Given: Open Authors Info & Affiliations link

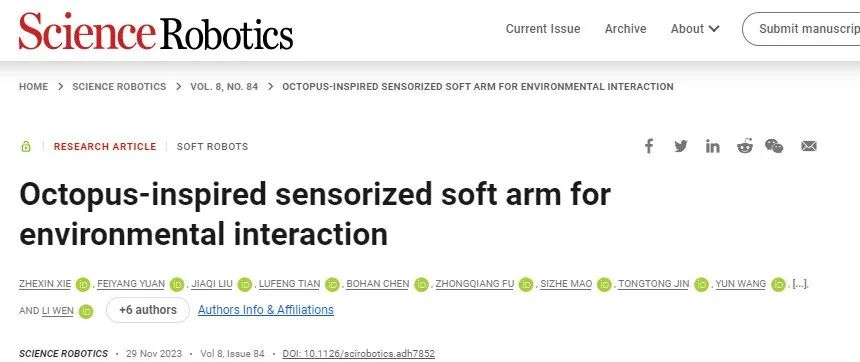Looking at the screenshot, I should pyautogui.click(x=265, y=310).
